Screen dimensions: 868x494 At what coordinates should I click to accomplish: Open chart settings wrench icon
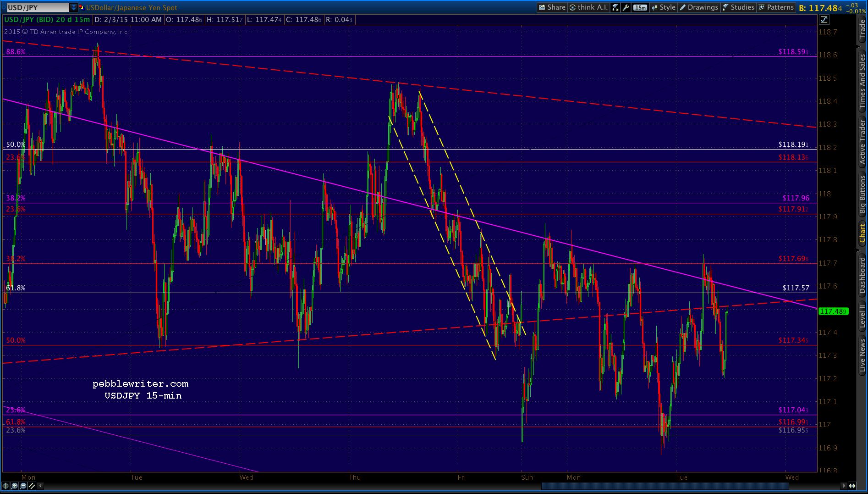(626, 7)
